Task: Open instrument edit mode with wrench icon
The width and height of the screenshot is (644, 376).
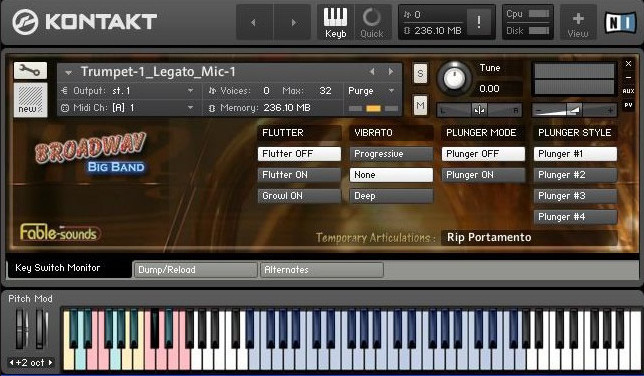Action: tap(30, 71)
